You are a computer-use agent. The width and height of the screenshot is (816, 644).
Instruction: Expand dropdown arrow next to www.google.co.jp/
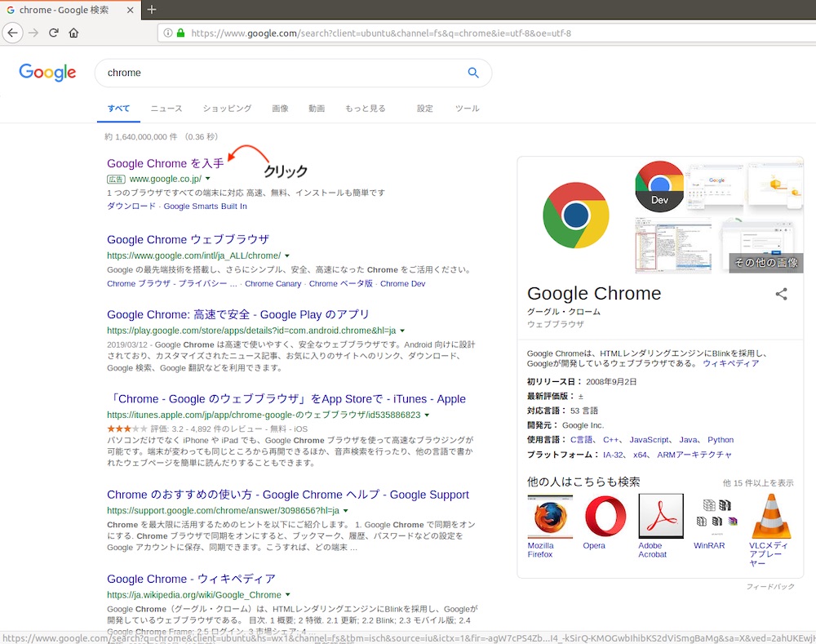pyautogui.click(x=207, y=179)
